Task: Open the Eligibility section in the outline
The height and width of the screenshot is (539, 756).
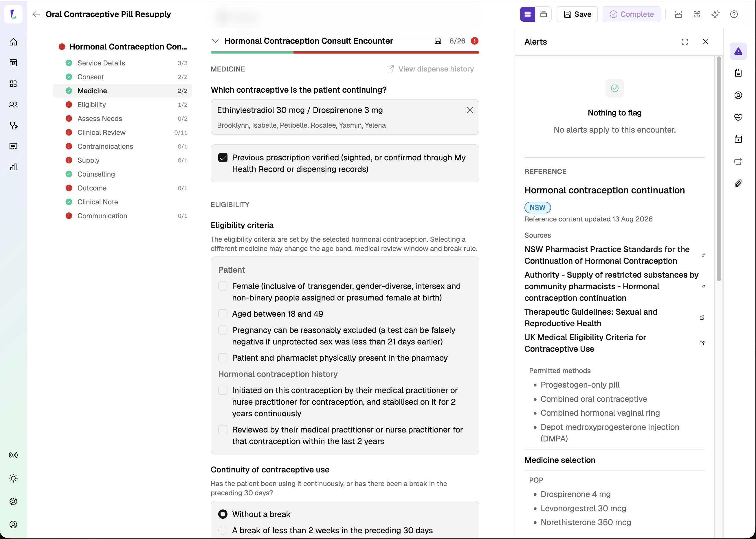Action: point(123,105)
